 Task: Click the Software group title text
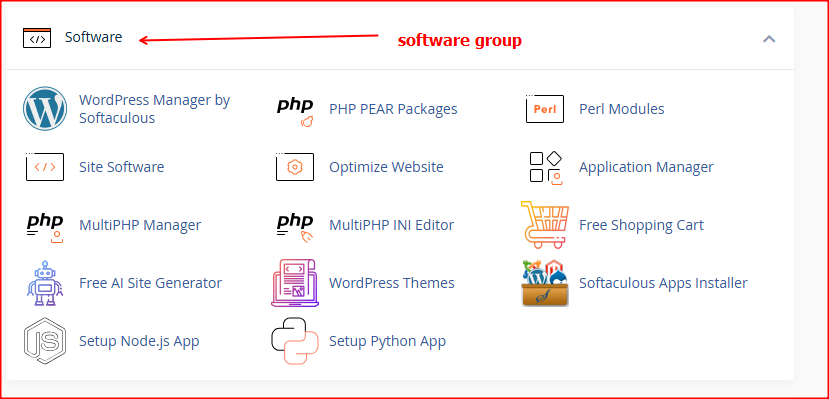[94, 37]
